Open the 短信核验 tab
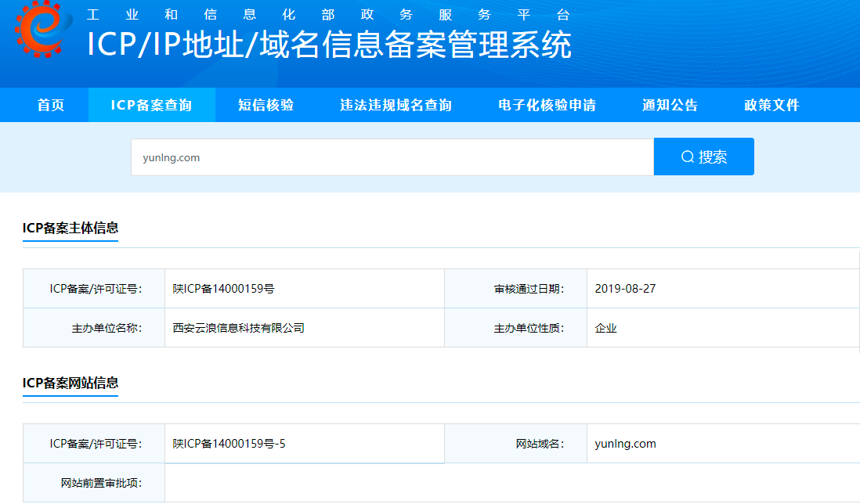The height and width of the screenshot is (504, 860). 266,105
